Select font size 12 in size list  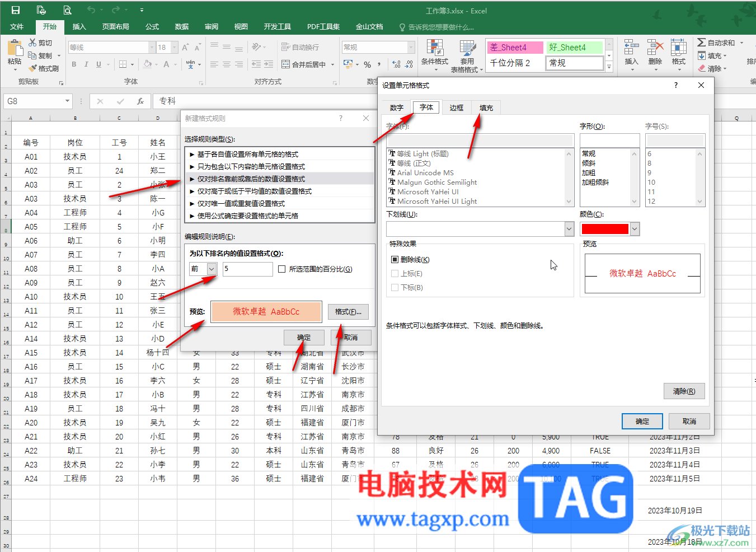pos(651,202)
